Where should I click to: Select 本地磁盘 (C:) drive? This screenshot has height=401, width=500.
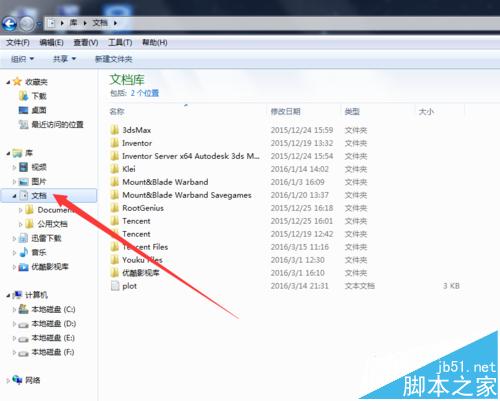click(53, 309)
